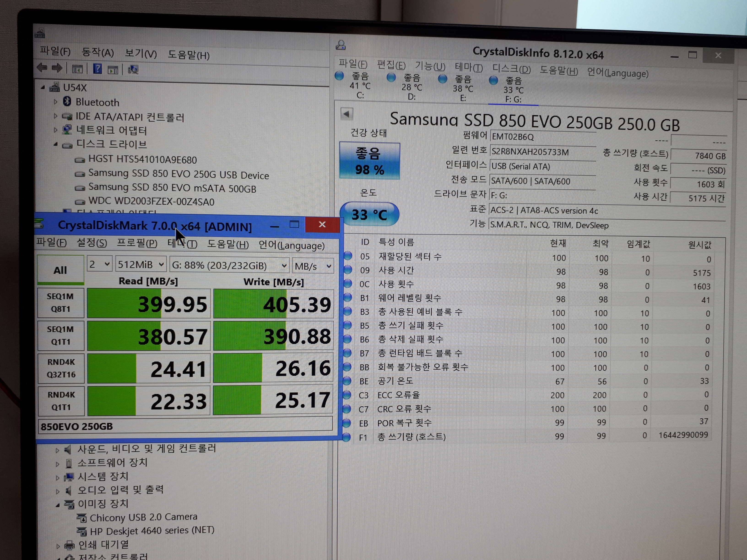Expand the Bluetooth tree node
This screenshot has height=560, width=747.
tap(55, 102)
